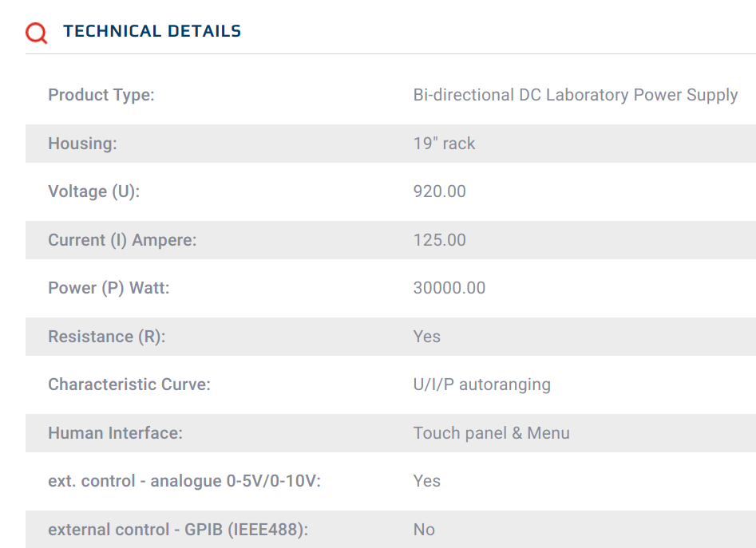Click the Current (I) Ampere label
The width and height of the screenshot is (756, 548).
[122, 240]
